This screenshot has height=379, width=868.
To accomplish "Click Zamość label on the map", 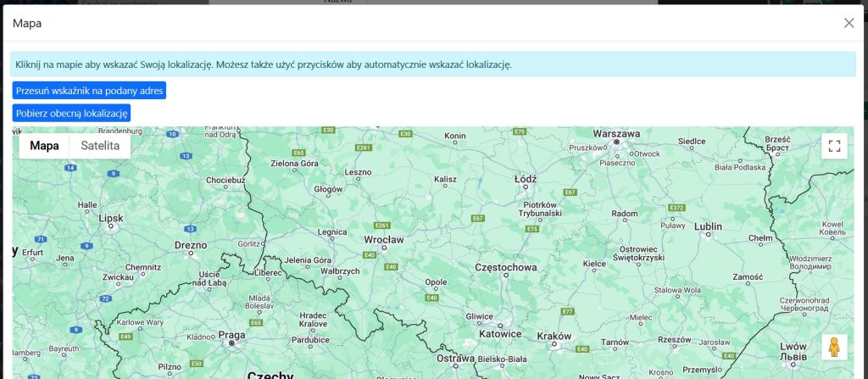I will 748,276.
